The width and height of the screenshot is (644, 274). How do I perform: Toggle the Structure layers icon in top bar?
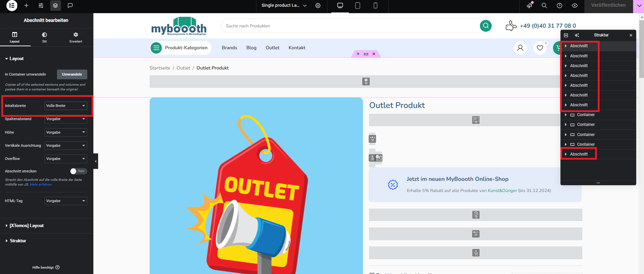55,5
